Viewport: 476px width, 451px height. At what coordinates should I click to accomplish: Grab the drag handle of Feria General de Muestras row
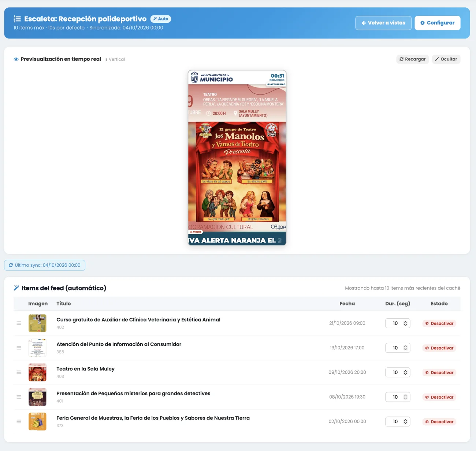click(19, 421)
